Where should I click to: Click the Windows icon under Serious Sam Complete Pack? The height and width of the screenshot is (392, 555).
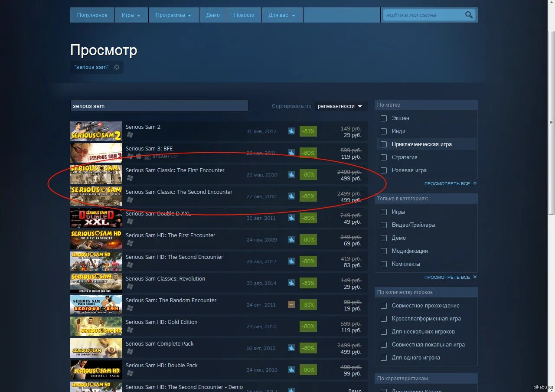[130, 352]
